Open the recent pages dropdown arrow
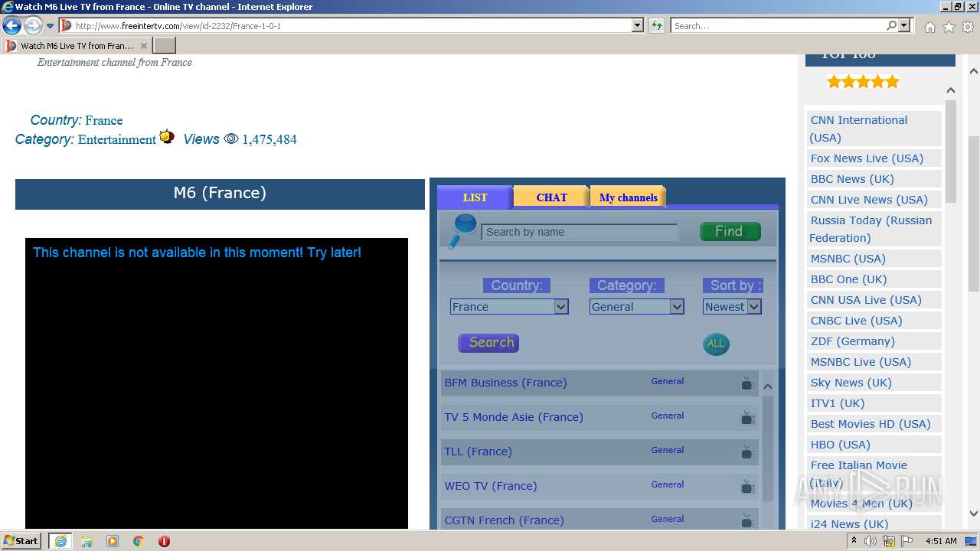This screenshot has height=551, width=980. pos(51,26)
